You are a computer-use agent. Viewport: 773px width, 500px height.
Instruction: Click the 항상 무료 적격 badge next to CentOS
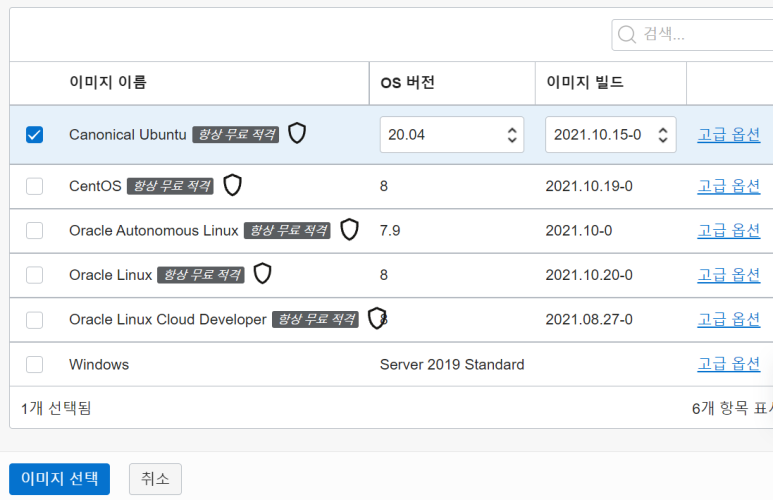(x=170, y=186)
